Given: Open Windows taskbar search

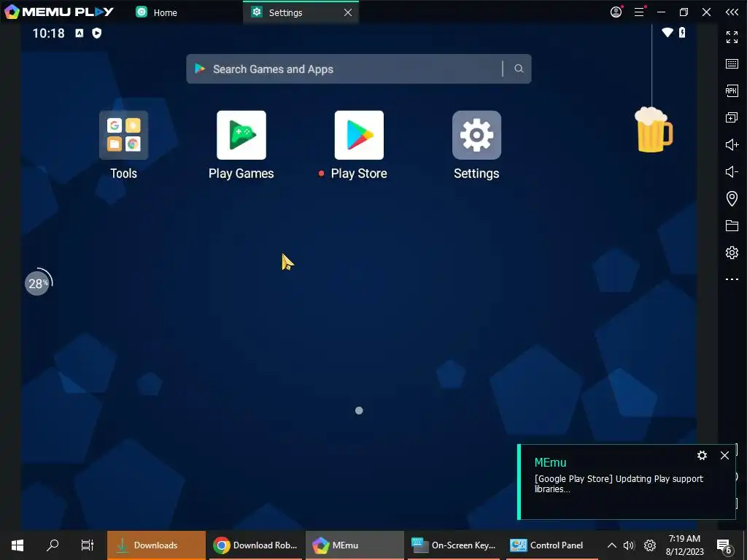Looking at the screenshot, I should pyautogui.click(x=53, y=545).
